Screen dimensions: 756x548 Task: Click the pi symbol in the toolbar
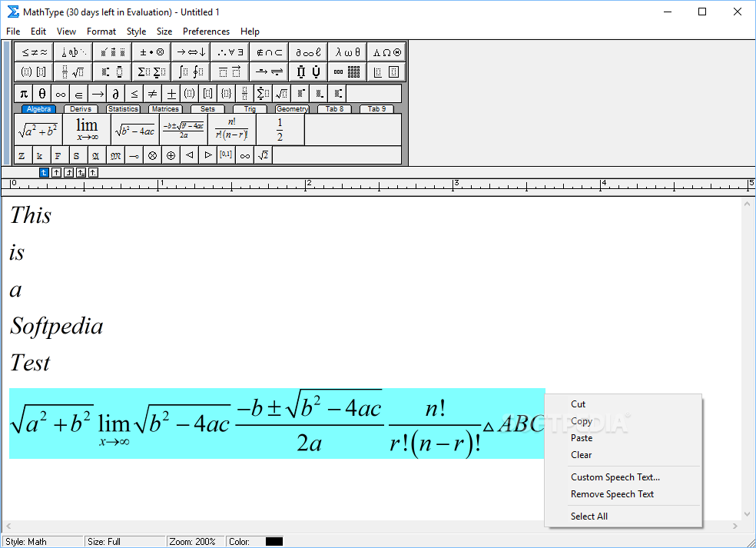(x=24, y=94)
